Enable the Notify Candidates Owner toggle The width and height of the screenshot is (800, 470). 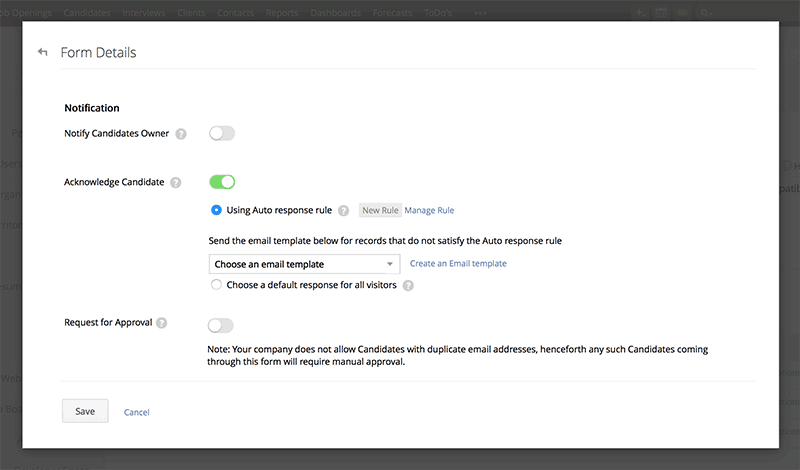point(222,133)
